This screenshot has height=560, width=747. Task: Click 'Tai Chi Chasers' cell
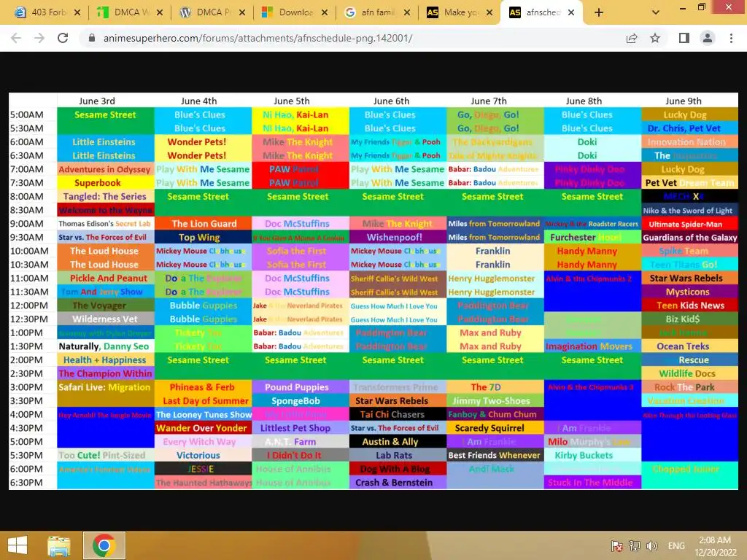pos(398,414)
